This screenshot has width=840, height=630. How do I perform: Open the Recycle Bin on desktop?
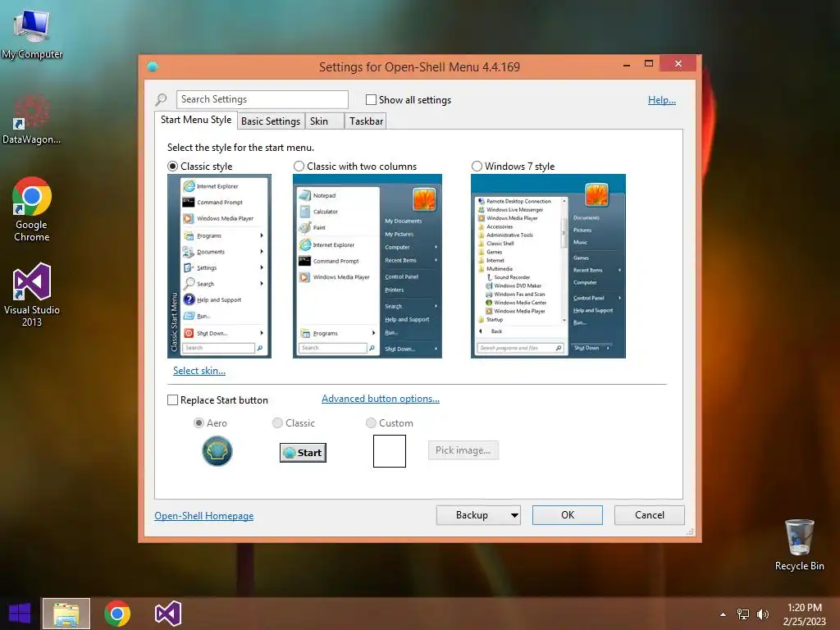pos(799,545)
